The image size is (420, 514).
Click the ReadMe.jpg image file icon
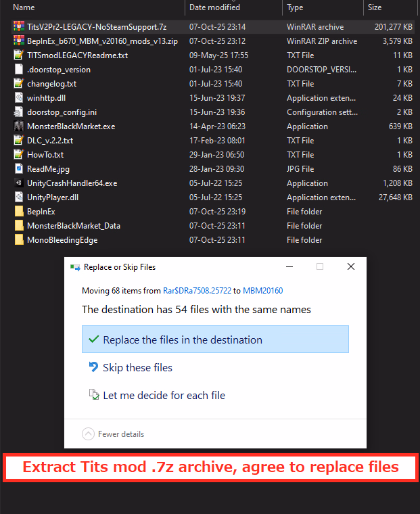(19, 169)
